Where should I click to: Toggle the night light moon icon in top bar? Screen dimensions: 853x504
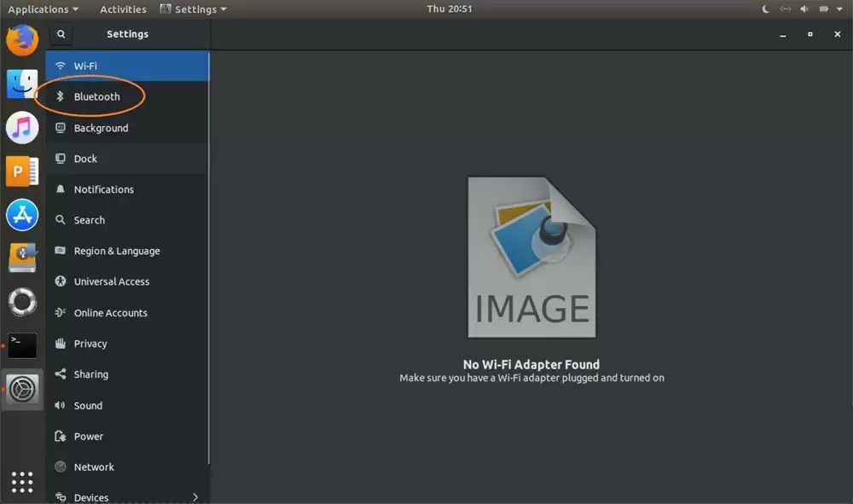pos(765,9)
